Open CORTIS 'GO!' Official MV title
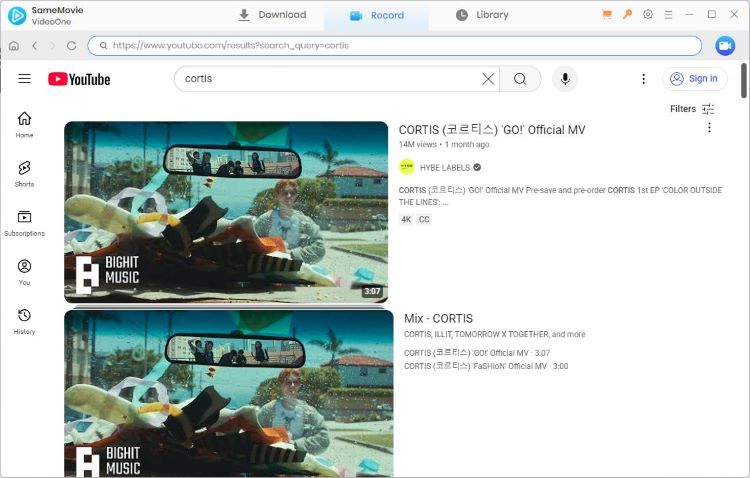The width and height of the screenshot is (750, 478). 492,130
